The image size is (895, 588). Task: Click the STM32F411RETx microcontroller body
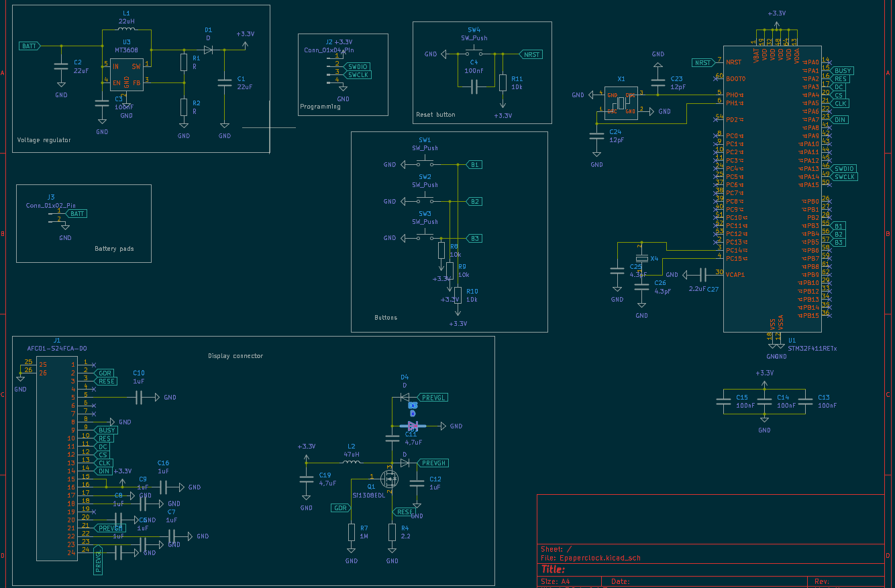point(772,201)
